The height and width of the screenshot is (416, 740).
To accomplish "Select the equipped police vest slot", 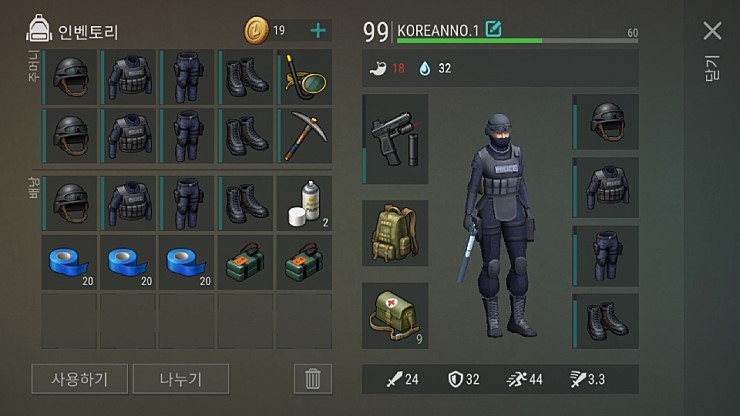I will 605,187.
